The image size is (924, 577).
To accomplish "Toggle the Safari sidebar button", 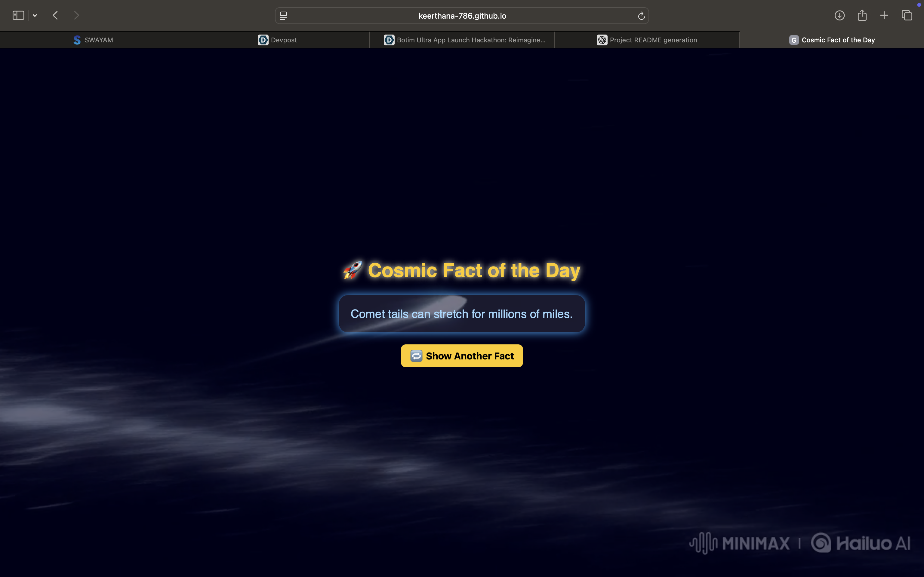I will pos(18,15).
